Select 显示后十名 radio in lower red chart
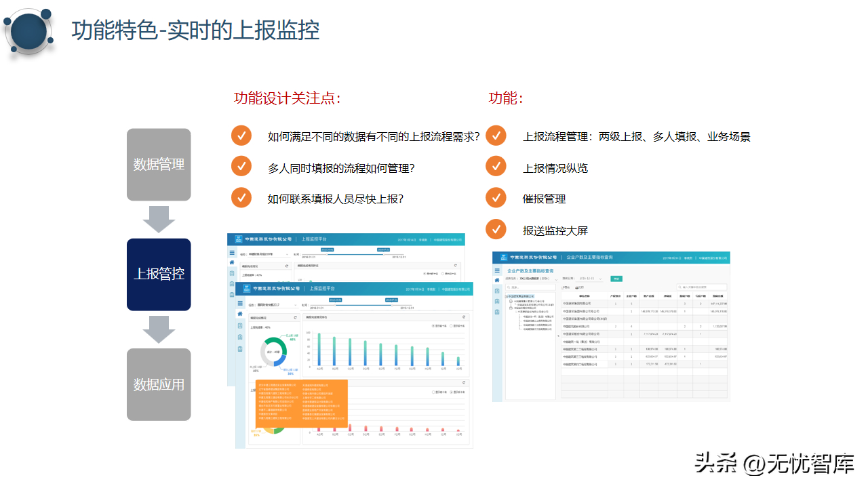Viewport: 868px width, 488px height. pyautogui.click(x=451, y=392)
